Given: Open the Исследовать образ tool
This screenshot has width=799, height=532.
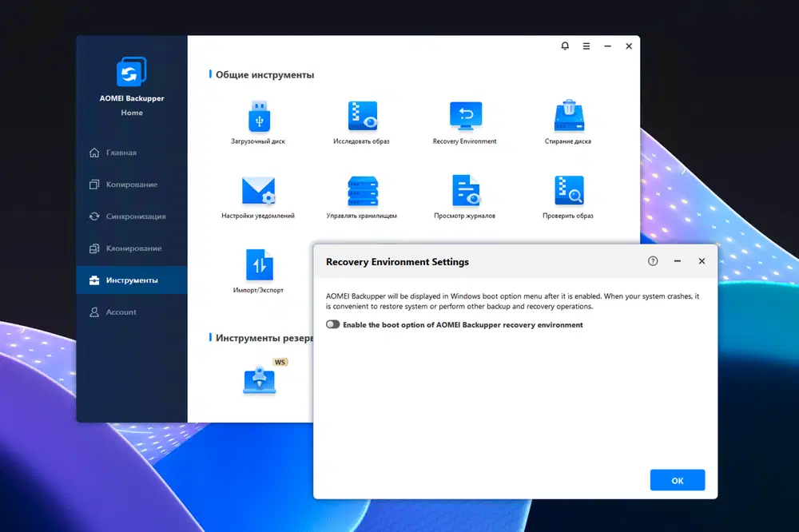Looking at the screenshot, I should tap(362, 122).
